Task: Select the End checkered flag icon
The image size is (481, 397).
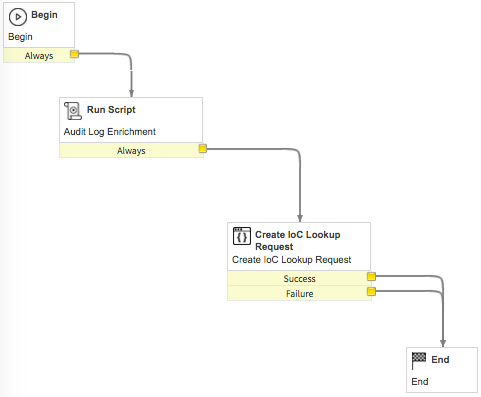Action: [419, 361]
